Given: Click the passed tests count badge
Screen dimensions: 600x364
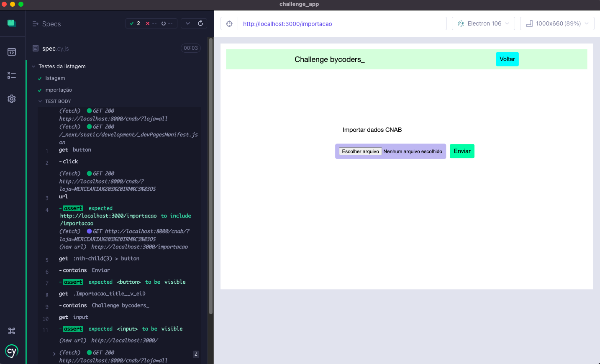Looking at the screenshot, I should 134,23.
